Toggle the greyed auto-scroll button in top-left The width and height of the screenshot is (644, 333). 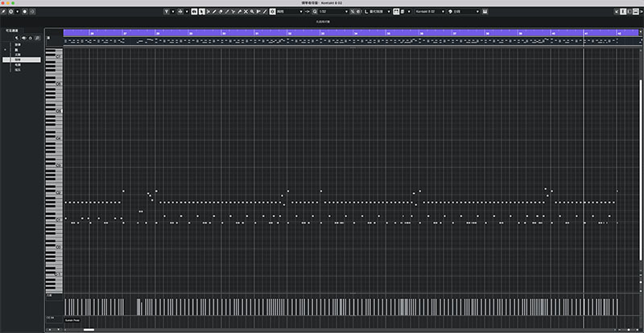(x=32, y=11)
